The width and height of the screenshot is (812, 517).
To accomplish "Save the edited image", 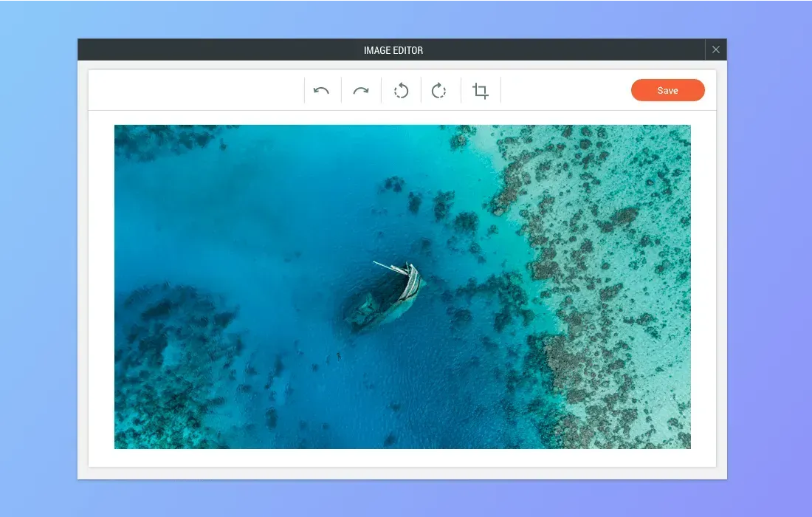I will point(667,90).
